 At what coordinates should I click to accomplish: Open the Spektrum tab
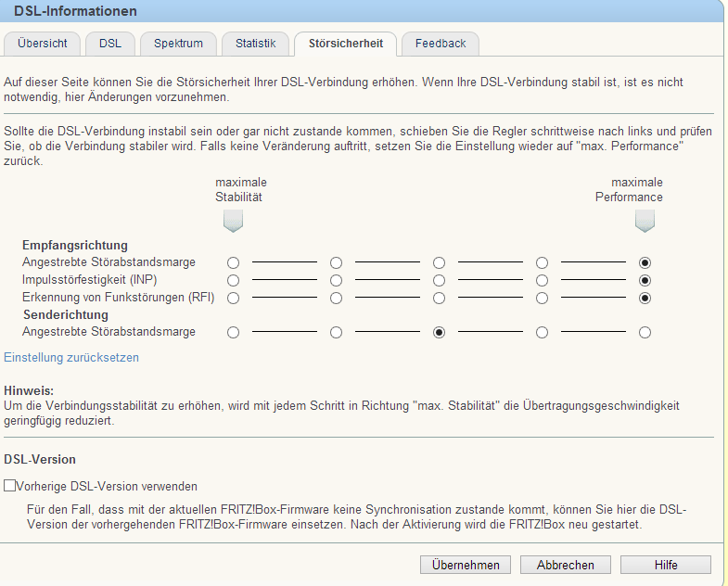178,44
